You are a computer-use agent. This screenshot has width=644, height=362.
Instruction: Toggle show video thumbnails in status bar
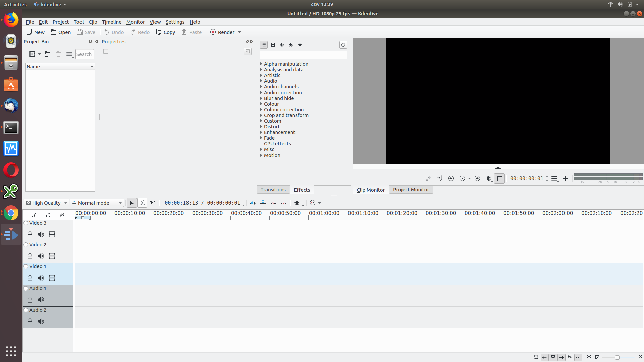(553, 357)
